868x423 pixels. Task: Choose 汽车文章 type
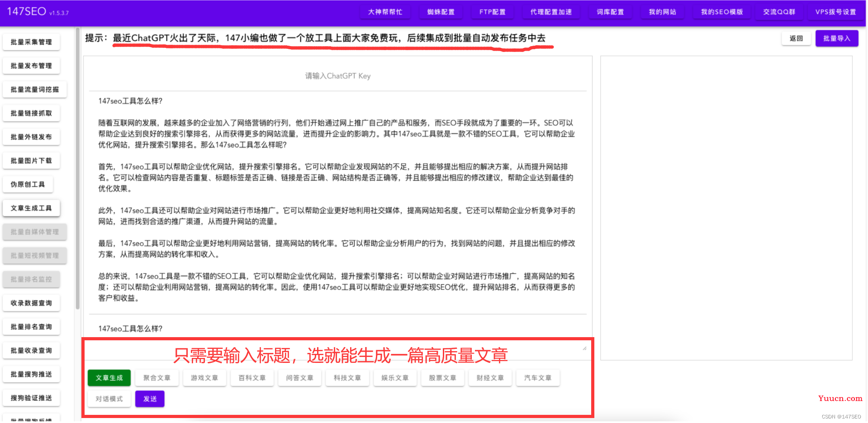pos(538,378)
